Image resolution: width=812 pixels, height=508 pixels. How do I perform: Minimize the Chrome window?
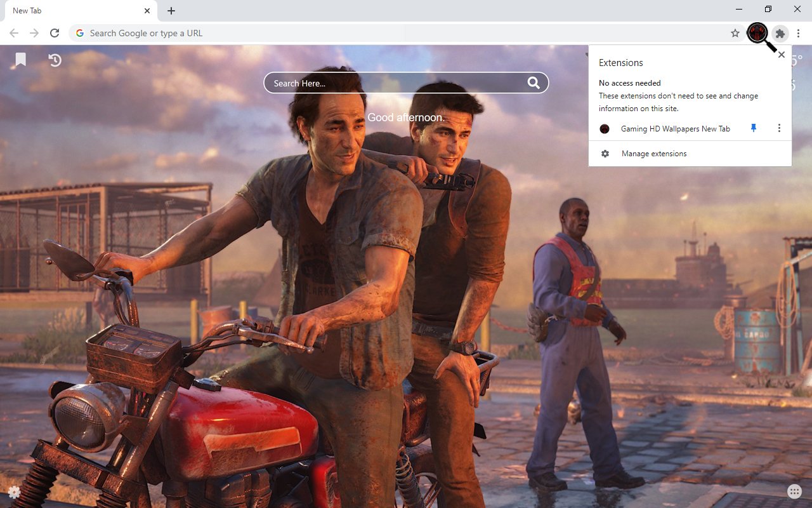740,10
